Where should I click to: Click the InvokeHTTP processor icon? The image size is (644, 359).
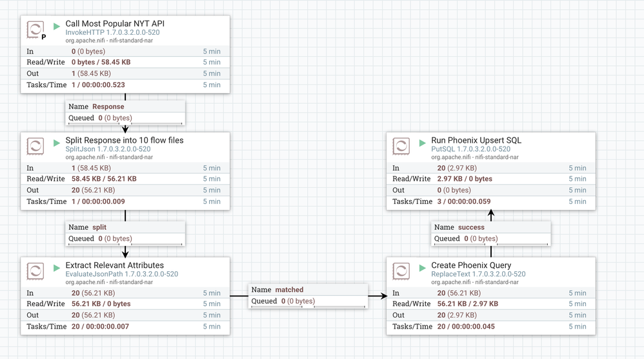pyautogui.click(x=35, y=30)
